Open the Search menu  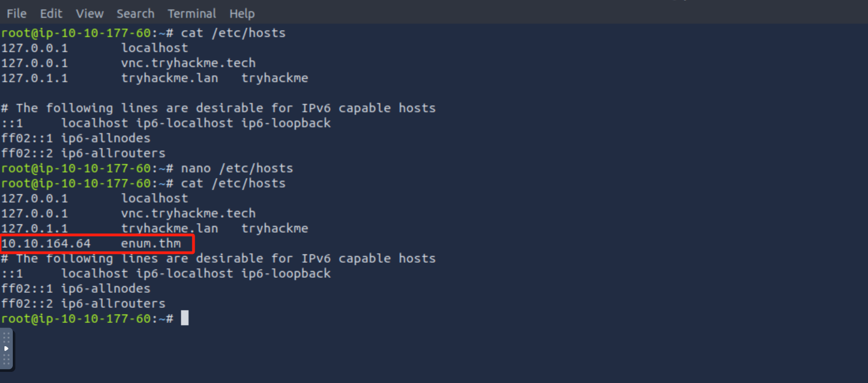tap(135, 14)
